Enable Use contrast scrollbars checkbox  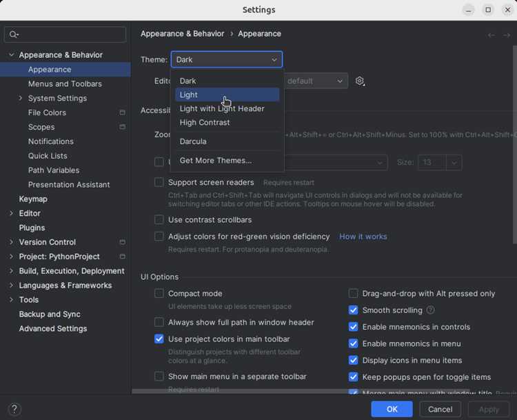coord(159,219)
